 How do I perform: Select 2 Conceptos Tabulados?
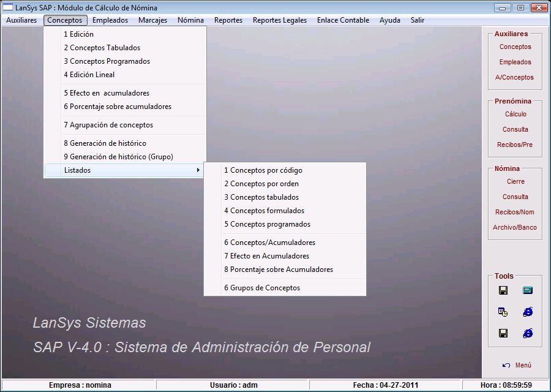pos(125,47)
